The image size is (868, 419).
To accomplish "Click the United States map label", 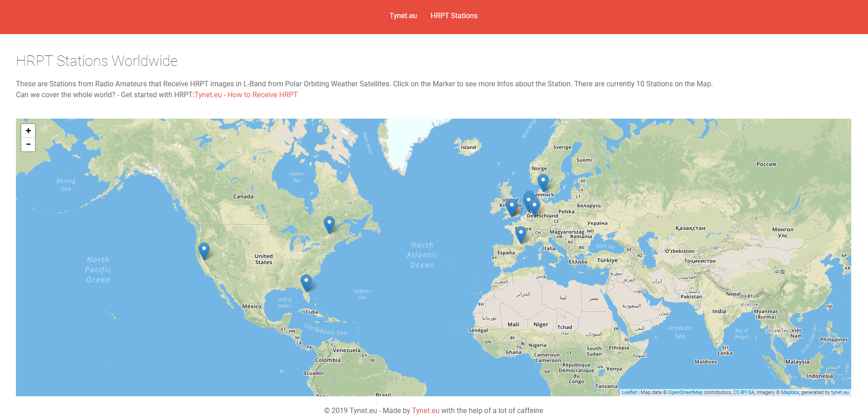I will (264, 259).
